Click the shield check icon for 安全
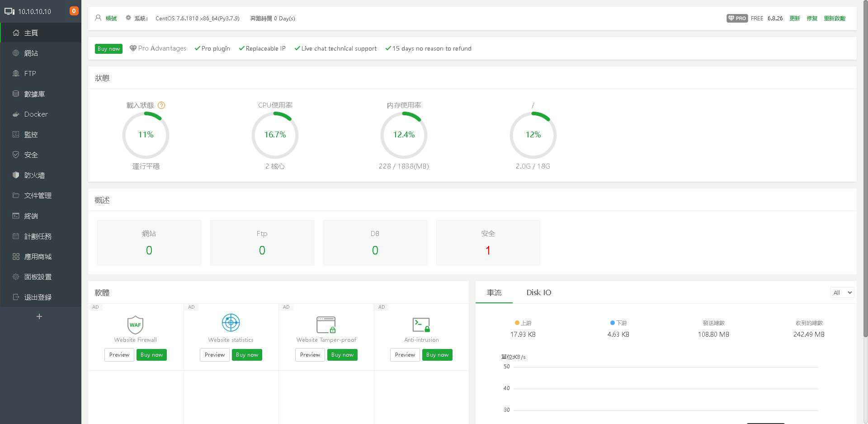The height and width of the screenshot is (424, 868). [16, 155]
